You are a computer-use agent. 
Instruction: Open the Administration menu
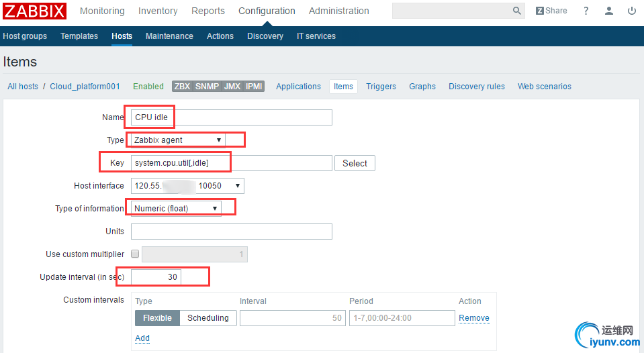(339, 11)
